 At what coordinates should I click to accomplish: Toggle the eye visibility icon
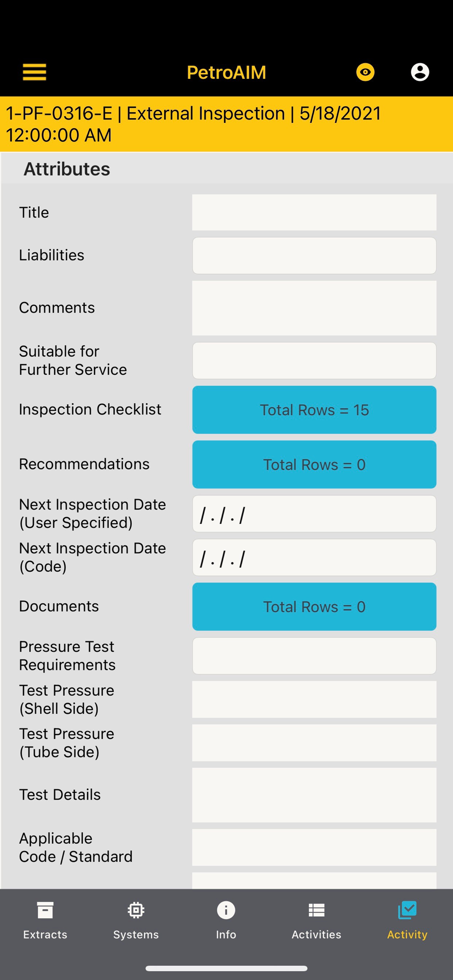[x=365, y=72]
